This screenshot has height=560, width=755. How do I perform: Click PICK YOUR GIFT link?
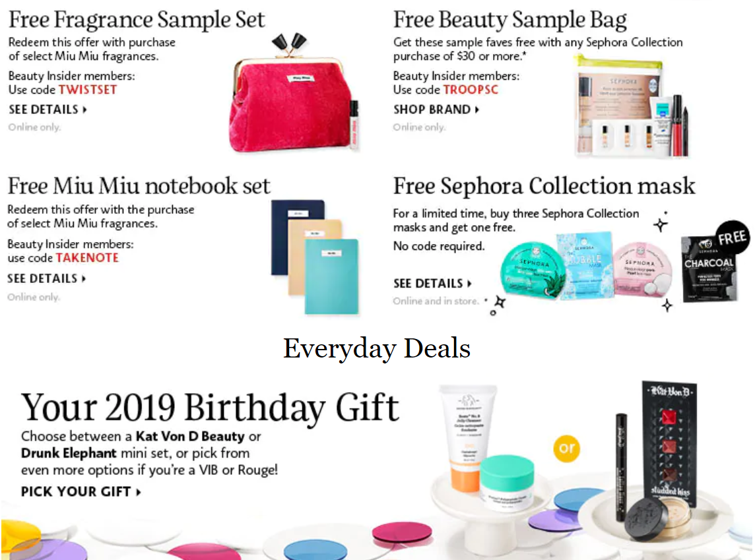[x=81, y=491]
